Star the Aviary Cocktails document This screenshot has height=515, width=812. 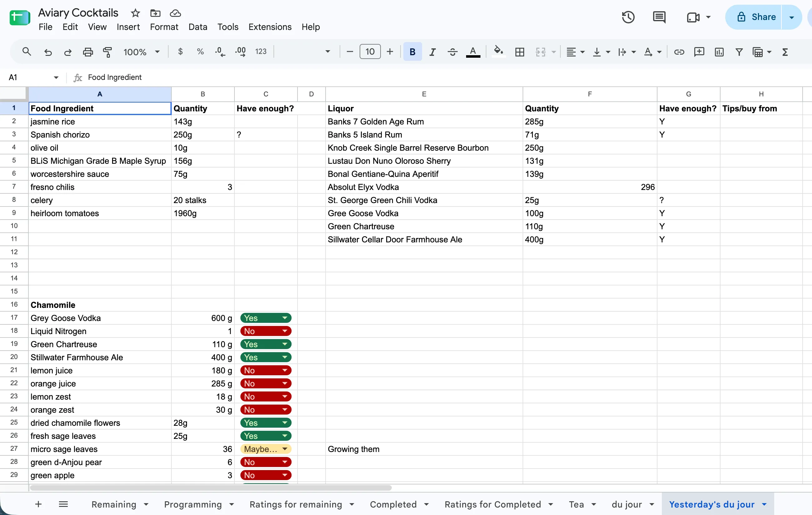pos(135,13)
